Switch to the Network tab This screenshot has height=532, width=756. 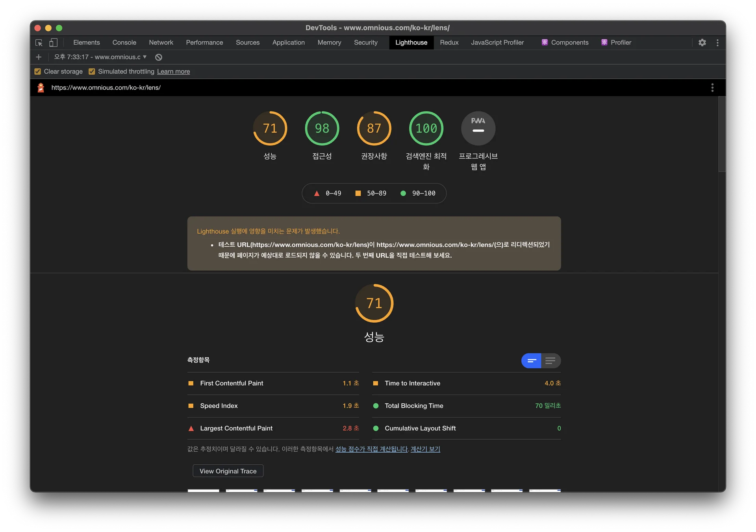(x=161, y=42)
